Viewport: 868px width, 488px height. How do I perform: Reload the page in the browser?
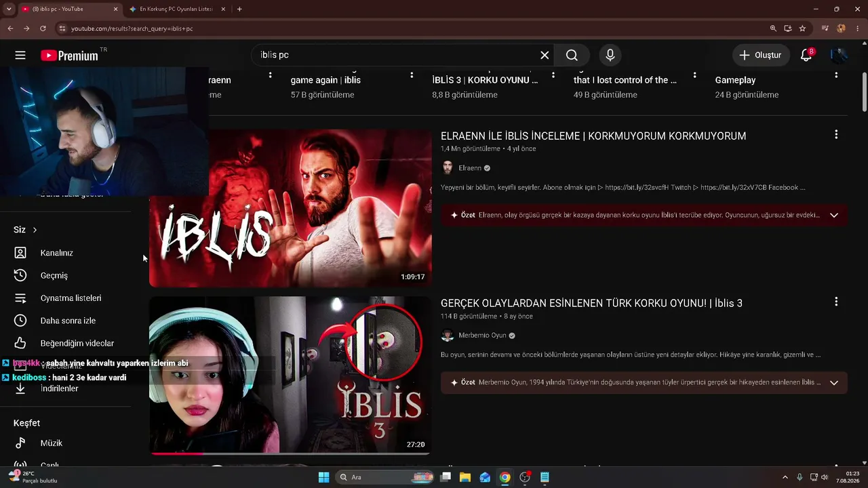pyautogui.click(x=43, y=28)
